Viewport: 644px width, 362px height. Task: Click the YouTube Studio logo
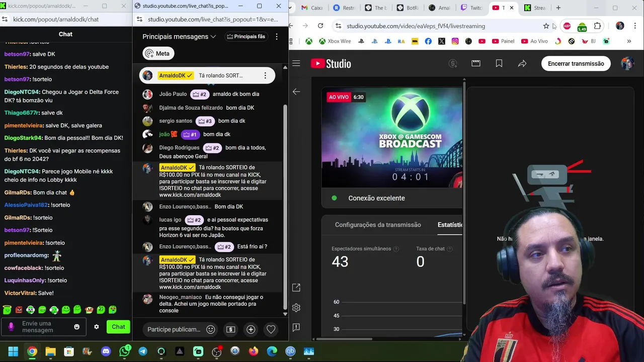(331, 63)
